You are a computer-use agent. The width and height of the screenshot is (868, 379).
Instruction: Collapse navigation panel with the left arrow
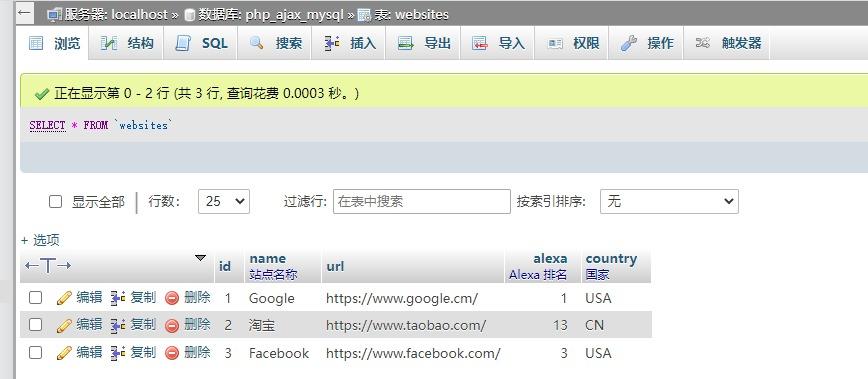[25, 14]
